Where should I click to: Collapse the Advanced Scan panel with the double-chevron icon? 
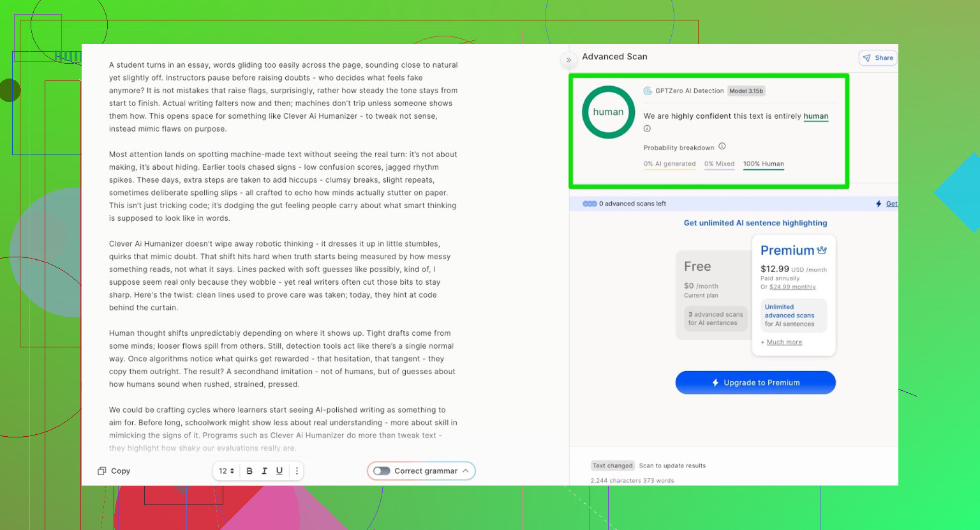(x=568, y=60)
